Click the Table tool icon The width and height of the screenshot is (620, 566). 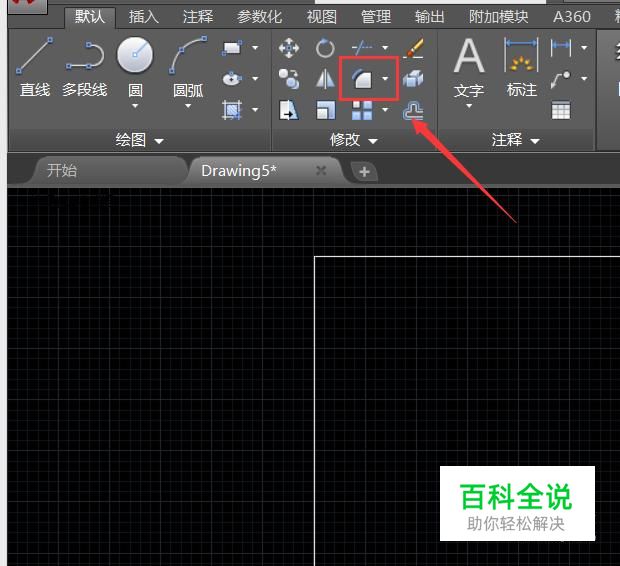561,110
